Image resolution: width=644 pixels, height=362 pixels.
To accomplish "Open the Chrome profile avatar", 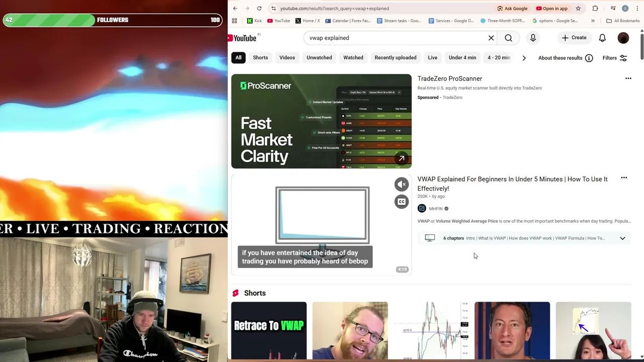I will pos(625,9).
